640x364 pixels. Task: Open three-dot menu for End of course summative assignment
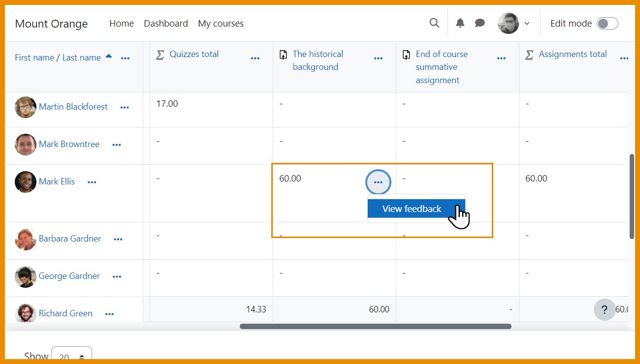(501, 58)
